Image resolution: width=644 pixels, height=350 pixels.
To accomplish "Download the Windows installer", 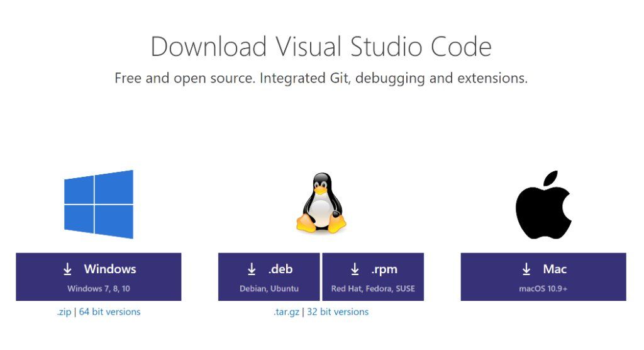I will click(x=99, y=276).
